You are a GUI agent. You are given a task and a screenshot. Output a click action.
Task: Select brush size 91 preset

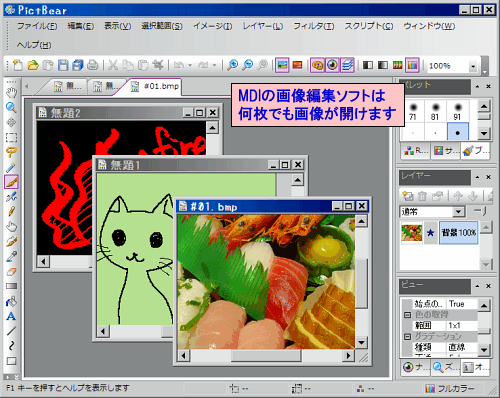pyautogui.click(x=457, y=112)
